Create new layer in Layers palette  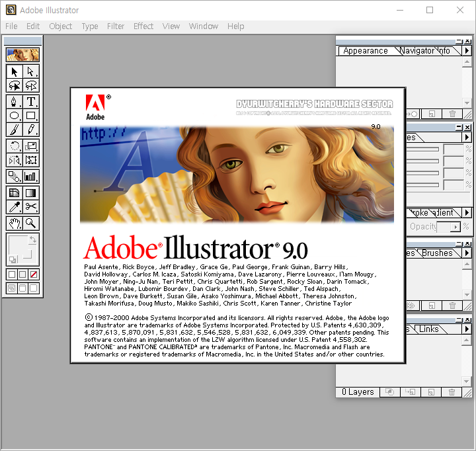pyautogui.click(x=431, y=392)
